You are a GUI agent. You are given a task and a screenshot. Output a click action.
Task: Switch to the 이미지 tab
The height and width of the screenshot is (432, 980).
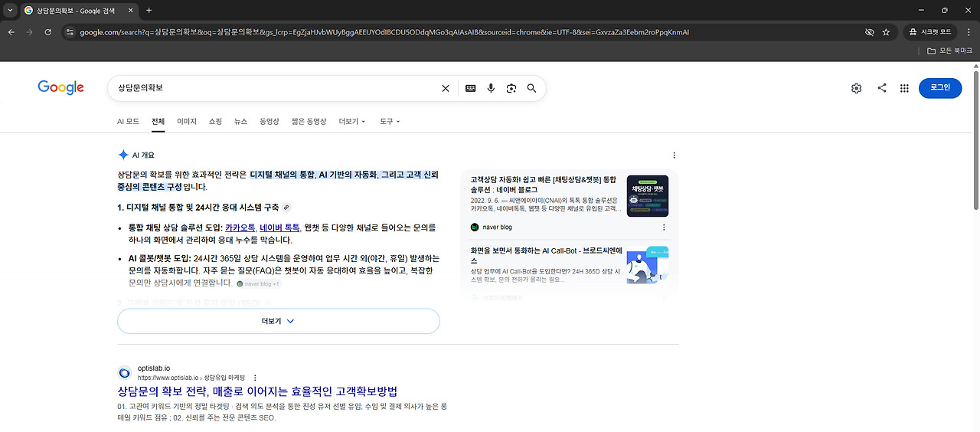(x=187, y=121)
